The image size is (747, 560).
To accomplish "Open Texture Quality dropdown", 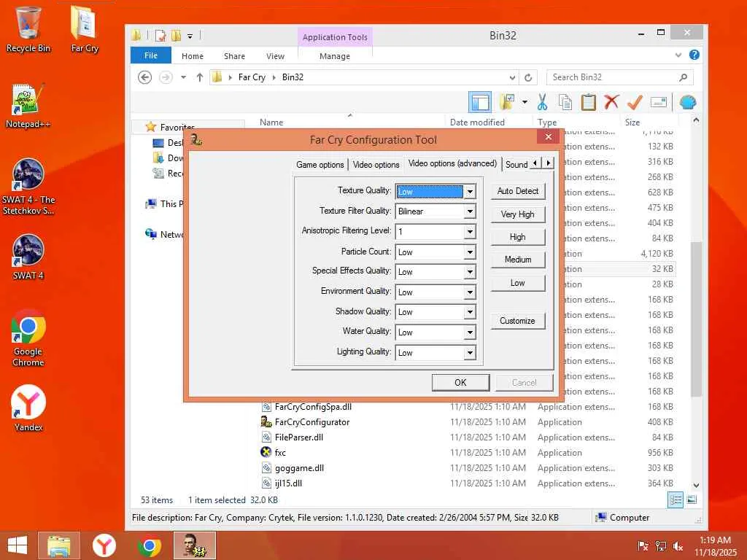I will (470, 192).
